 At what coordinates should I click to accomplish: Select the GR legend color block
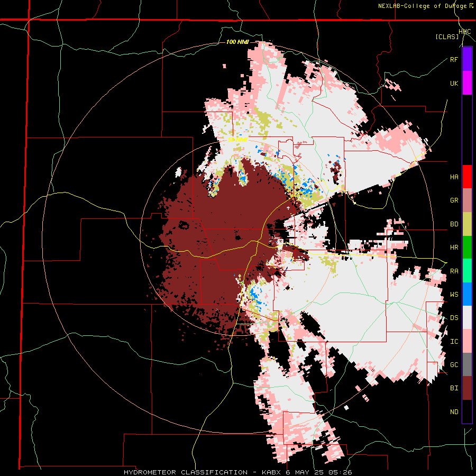(467, 200)
